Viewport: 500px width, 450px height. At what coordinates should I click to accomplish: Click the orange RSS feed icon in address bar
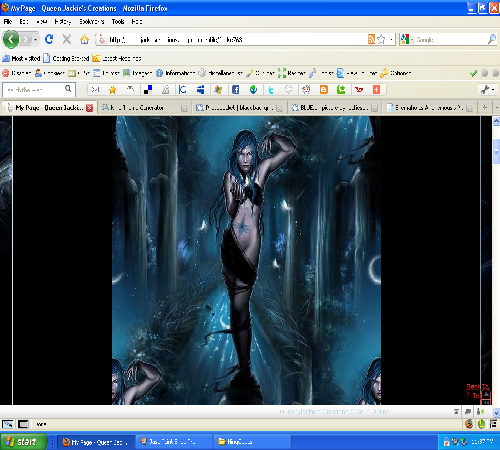click(x=371, y=39)
